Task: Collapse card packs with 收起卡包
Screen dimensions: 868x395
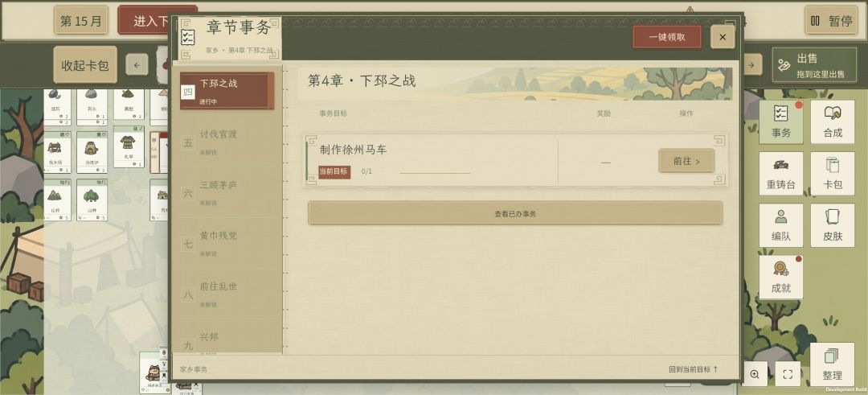Action: point(85,65)
